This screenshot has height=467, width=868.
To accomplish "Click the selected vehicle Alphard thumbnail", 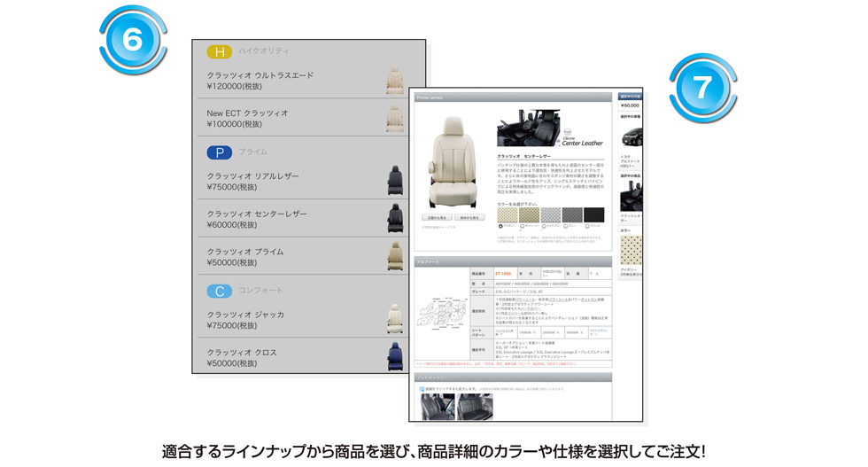I will coord(632,136).
